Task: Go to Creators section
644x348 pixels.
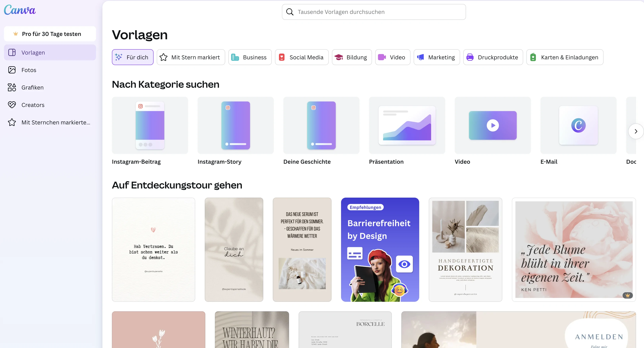Action: [x=33, y=105]
